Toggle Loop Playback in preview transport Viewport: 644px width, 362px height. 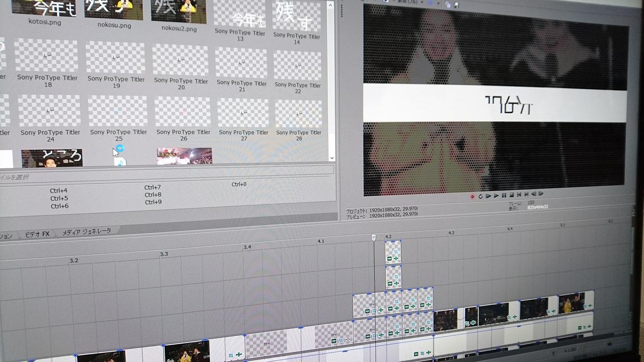coord(480,196)
